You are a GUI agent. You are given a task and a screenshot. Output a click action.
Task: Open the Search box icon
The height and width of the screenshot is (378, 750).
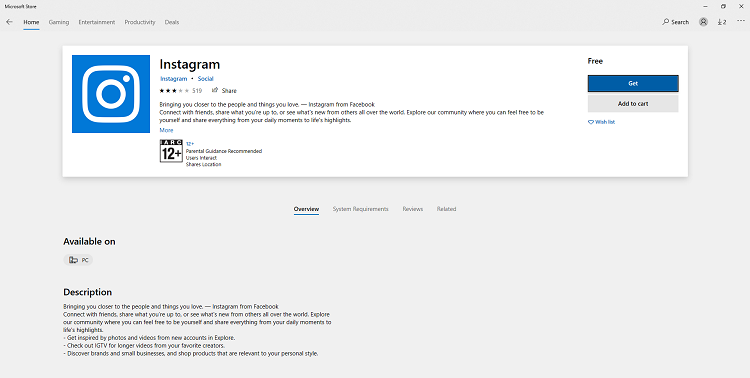[x=675, y=22]
